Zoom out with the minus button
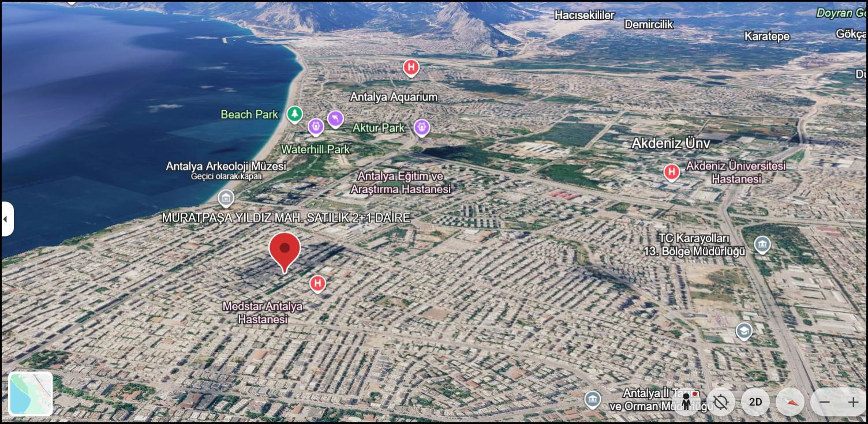This screenshot has width=868, height=424. coord(825,402)
